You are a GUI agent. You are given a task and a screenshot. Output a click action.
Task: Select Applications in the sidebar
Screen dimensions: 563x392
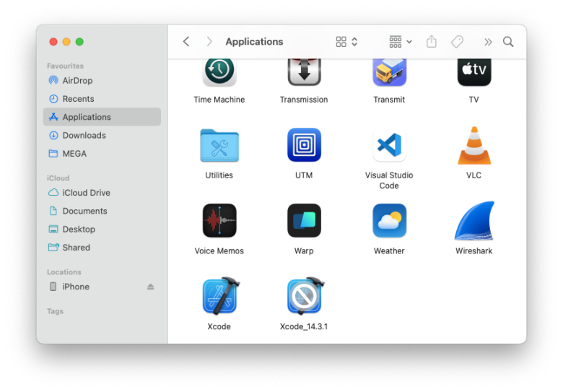[x=102, y=117]
